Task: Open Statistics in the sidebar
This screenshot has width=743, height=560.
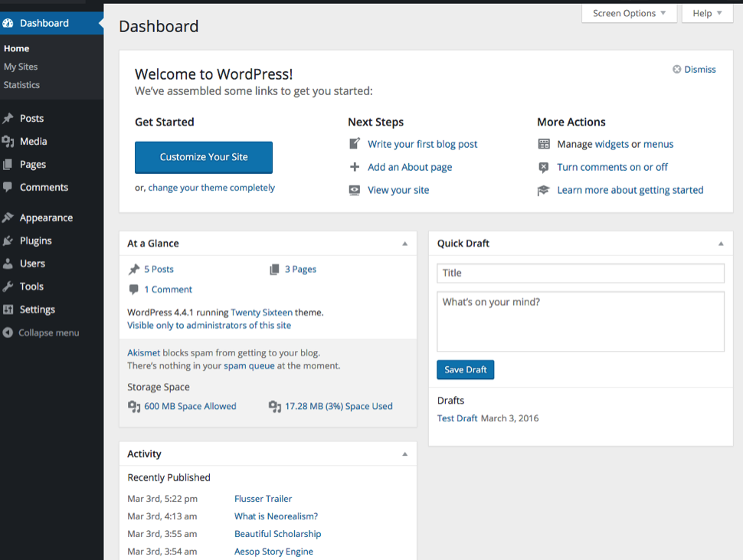Action: click(x=21, y=85)
